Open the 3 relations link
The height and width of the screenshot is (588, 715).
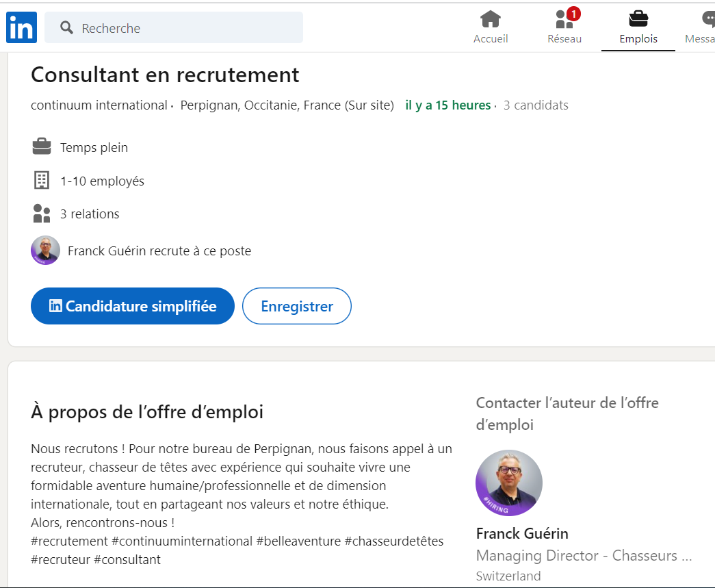[90, 214]
